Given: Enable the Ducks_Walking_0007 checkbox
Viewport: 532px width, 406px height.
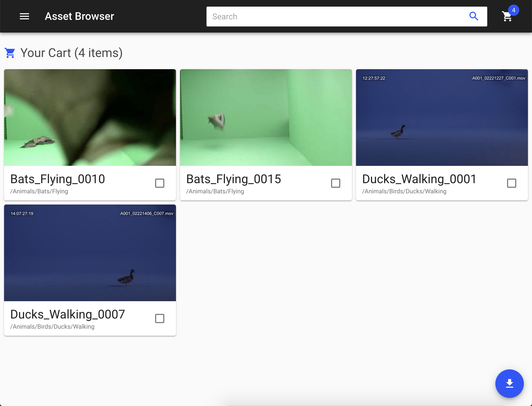Looking at the screenshot, I should 159,318.
